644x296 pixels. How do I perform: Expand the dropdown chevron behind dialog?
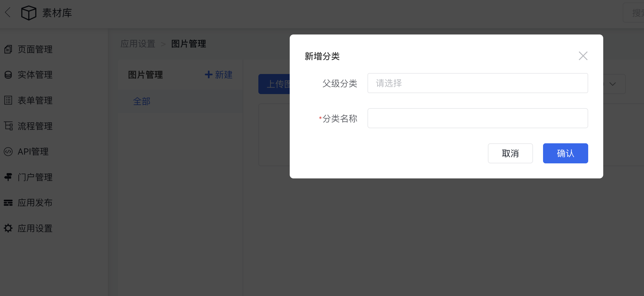[x=612, y=84]
